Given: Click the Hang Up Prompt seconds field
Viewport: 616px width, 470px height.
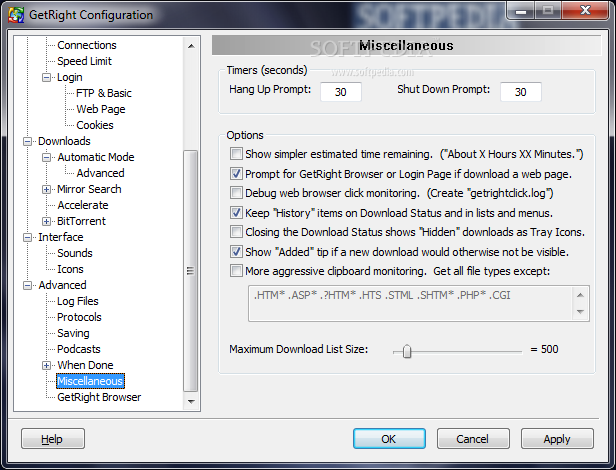Looking at the screenshot, I should click(341, 92).
